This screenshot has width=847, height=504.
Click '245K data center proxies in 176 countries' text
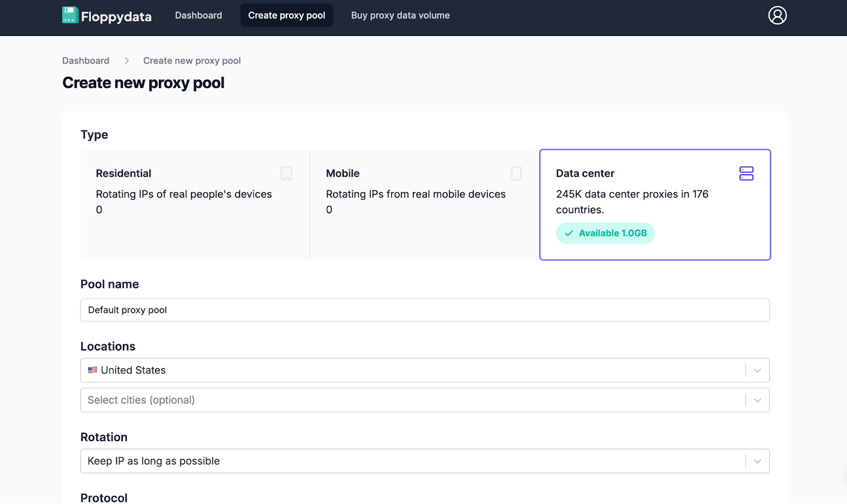tap(632, 202)
